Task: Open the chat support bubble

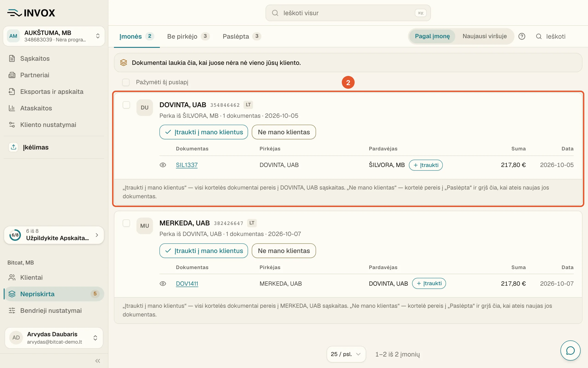Action: [570, 351]
